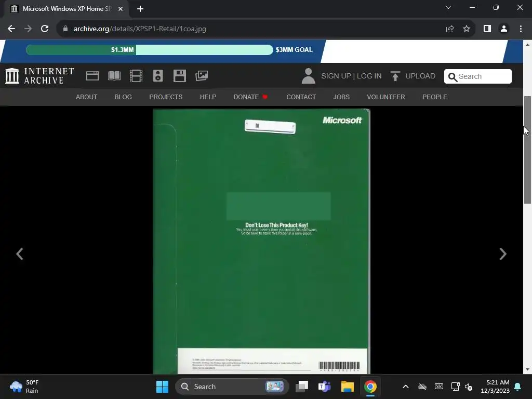Click the donation progress bar
532x399 pixels.
pos(149,50)
